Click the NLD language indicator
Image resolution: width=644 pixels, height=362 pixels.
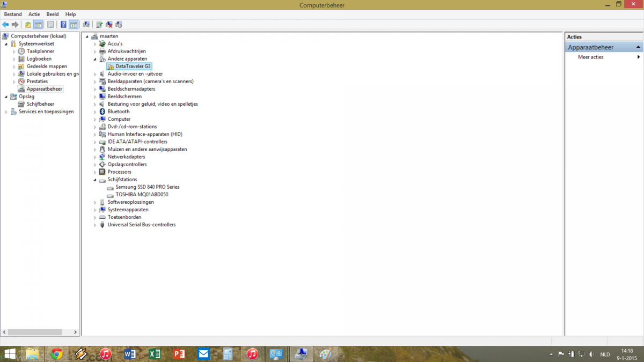coord(605,354)
